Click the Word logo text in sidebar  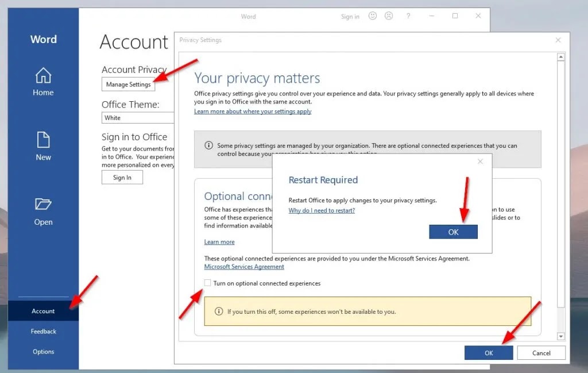tap(44, 40)
